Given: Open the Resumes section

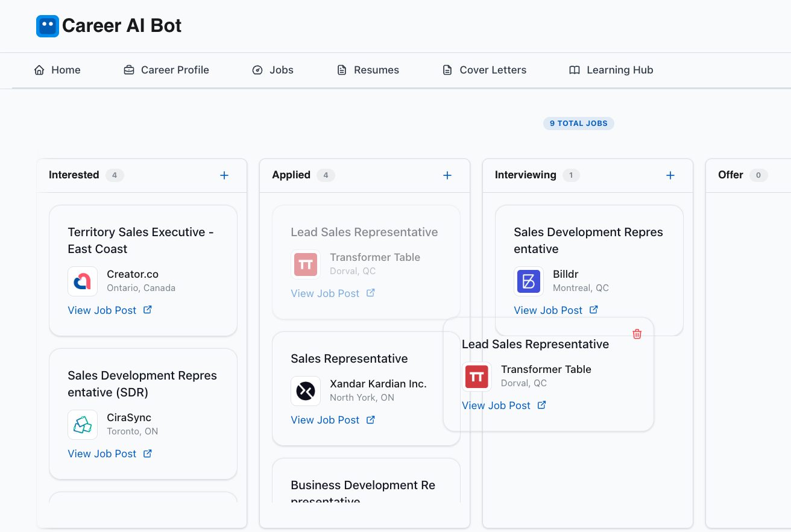Looking at the screenshot, I should click(x=368, y=70).
